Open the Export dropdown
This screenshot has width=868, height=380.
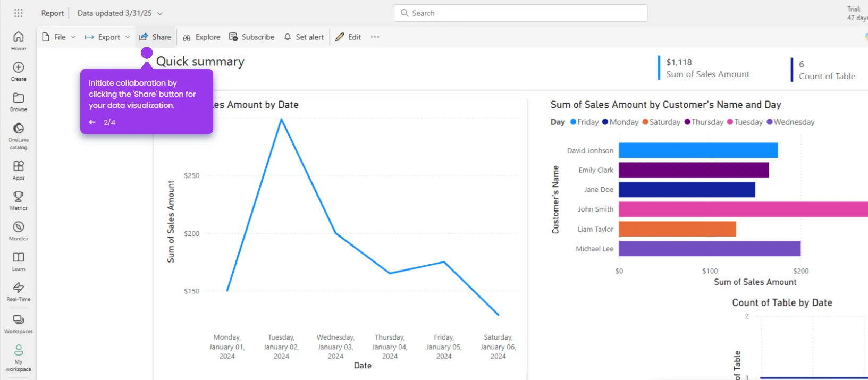[107, 37]
